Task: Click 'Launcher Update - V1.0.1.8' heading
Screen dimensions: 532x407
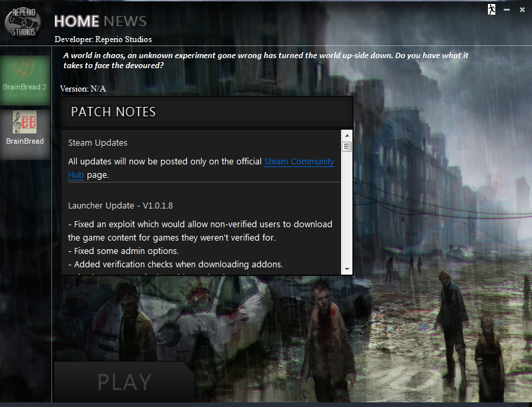Action: (x=120, y=206)
